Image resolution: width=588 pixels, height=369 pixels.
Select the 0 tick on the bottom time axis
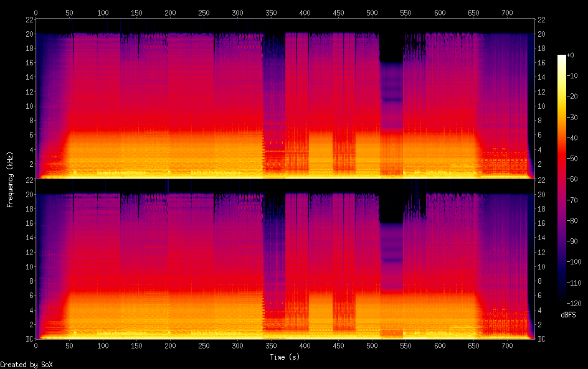pos(36,345)
